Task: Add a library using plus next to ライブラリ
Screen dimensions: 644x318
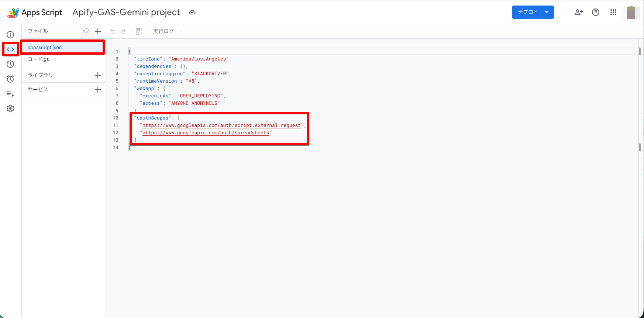Action: click(x=98, y=75)
